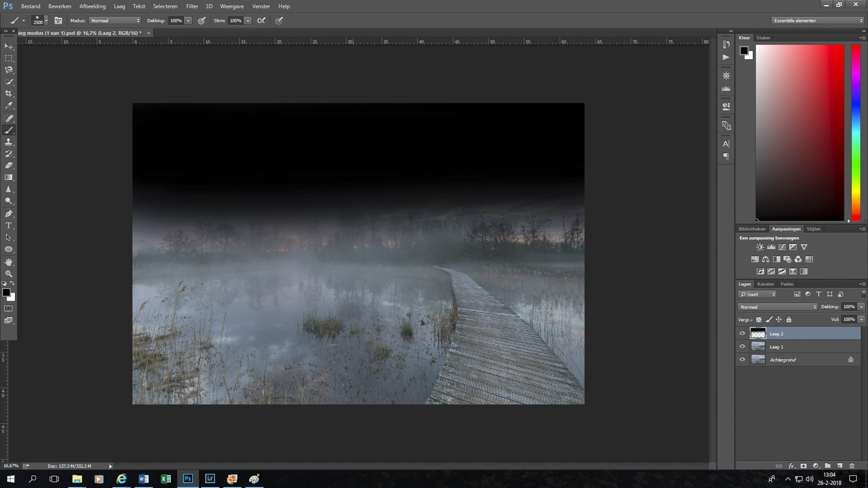Switch to the Stalen tab
The image size is (868, 488).
(x=763, y=38)
